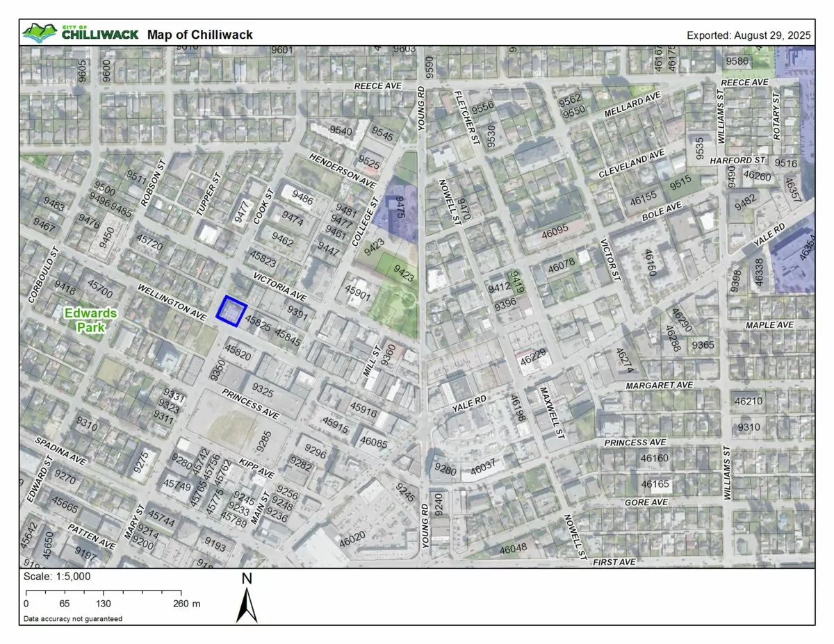The height and width of the screenshot is (644, 834).
Task: Click the scale bar ruler
Action: (x=105, y=593)
